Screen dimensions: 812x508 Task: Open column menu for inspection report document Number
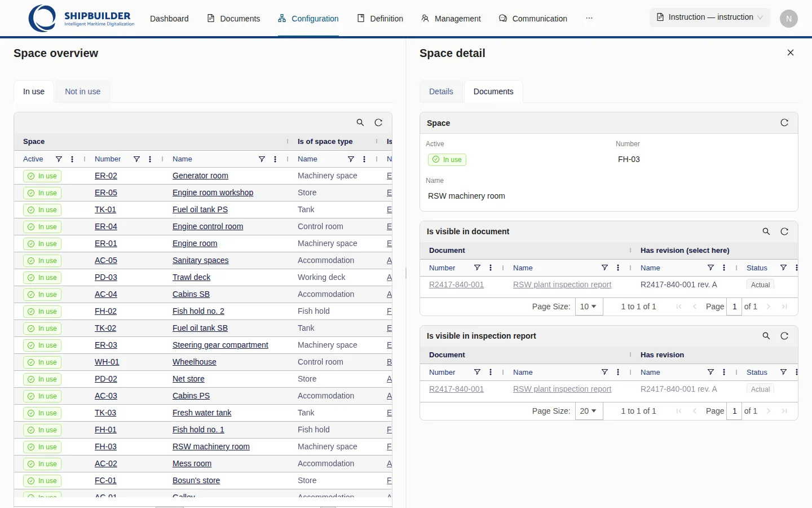click(491, 372)
